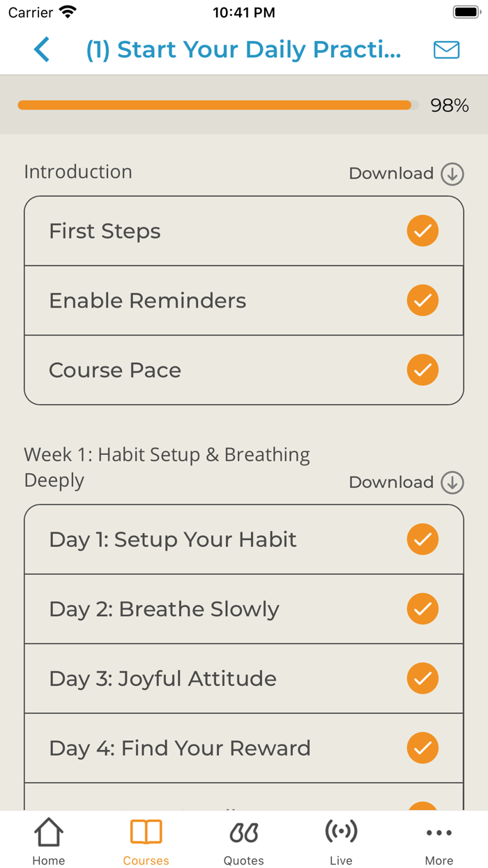The height and width of the screenshot is (868, 488).
Task: Tap the back chevron to go back
Action: [x=41, y=50]
